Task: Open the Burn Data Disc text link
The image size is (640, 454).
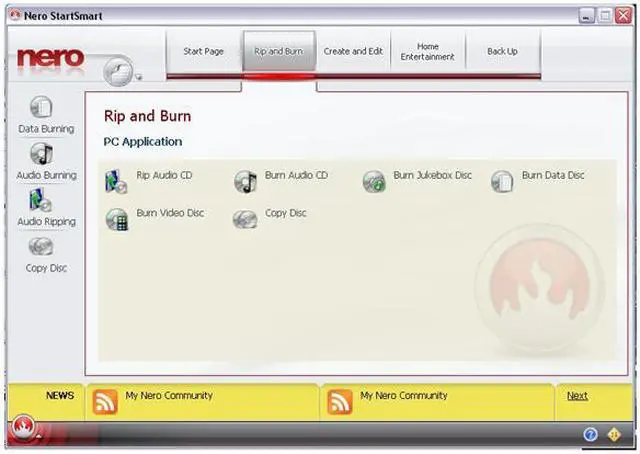Action: 553,175
